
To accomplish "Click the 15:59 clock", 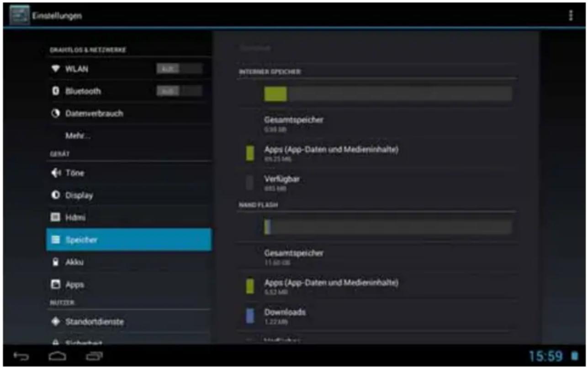I will 546,356.
